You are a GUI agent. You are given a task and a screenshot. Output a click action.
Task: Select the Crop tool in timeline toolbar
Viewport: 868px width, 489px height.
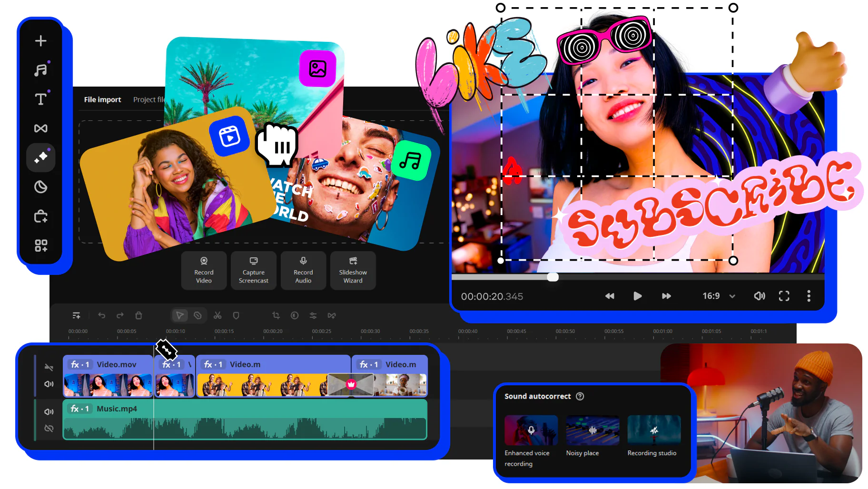point(276,315)
